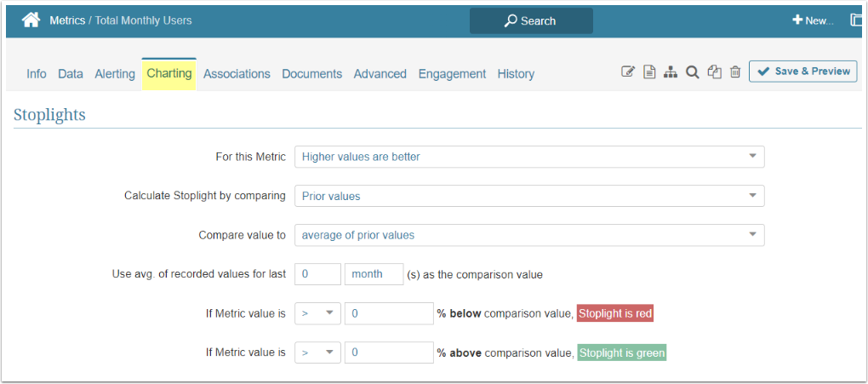Switch to the Alerting tab
868x384 pixels.
[115, 74]
